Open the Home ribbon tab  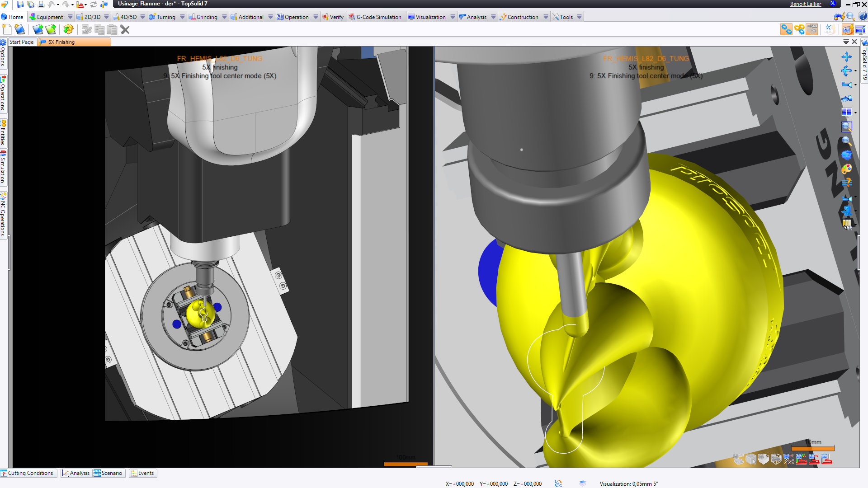tap(12, 17)
